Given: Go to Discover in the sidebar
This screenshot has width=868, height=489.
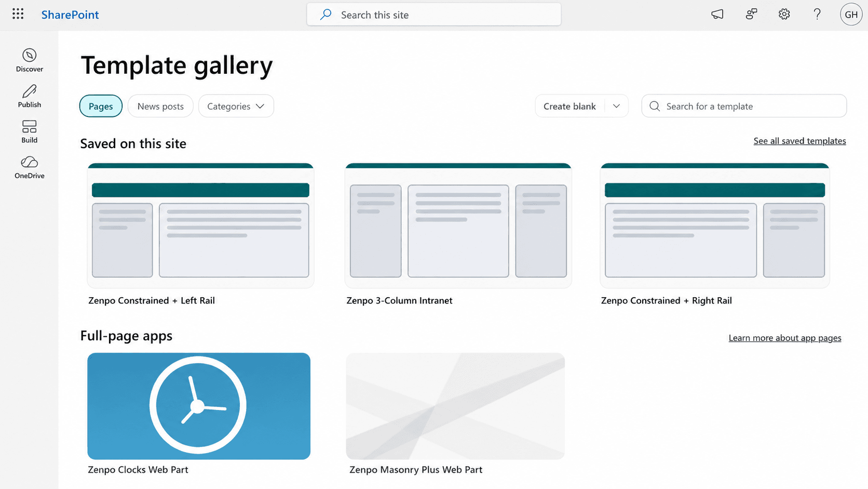Looking at the screenshot, I should 30,60.
